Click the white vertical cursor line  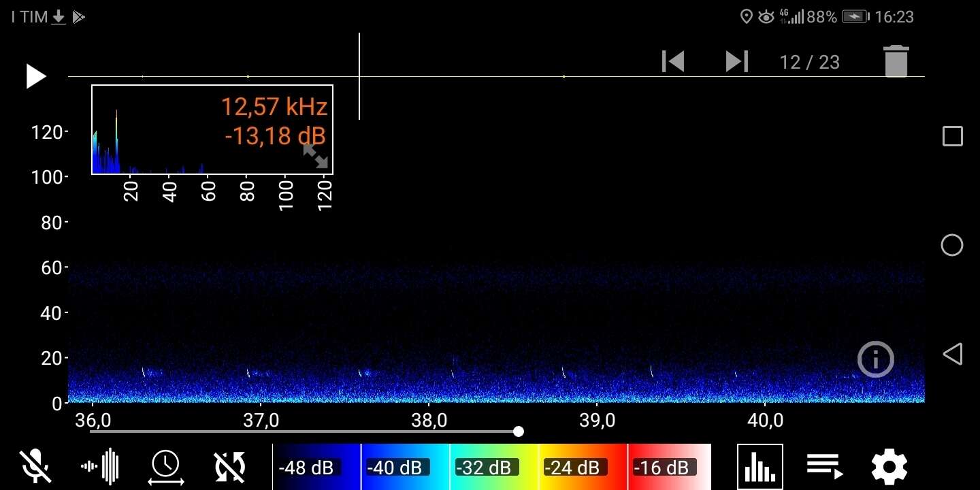pos(359,76)
